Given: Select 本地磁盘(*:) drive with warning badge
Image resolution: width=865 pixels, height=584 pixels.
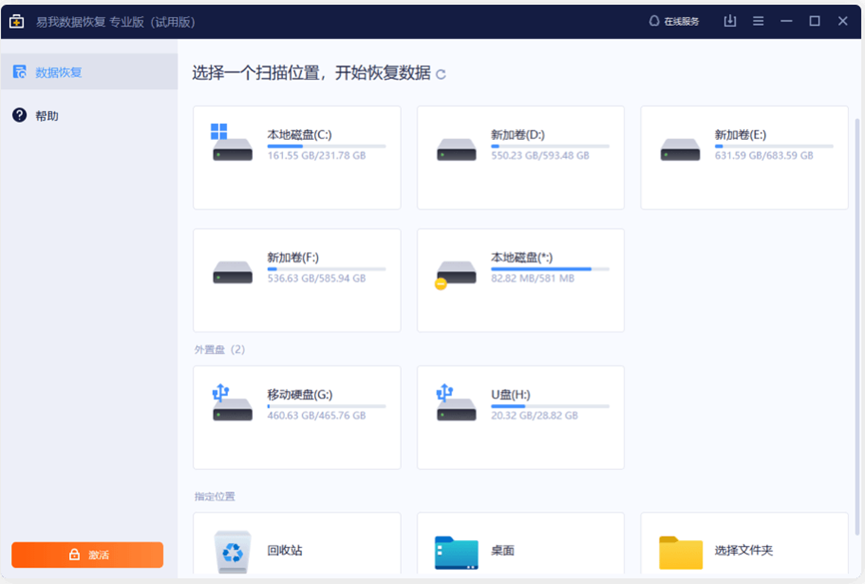Looking at the screenshot, I should [520, 280].
